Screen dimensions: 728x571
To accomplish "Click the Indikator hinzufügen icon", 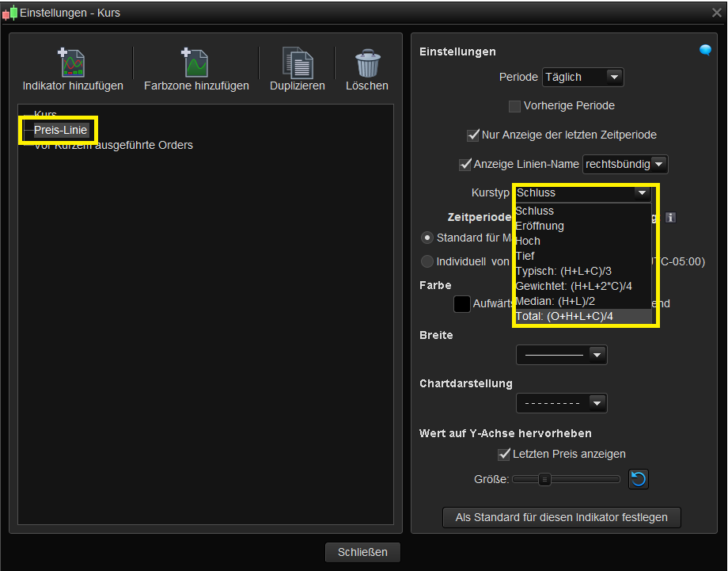I will 71,63.
